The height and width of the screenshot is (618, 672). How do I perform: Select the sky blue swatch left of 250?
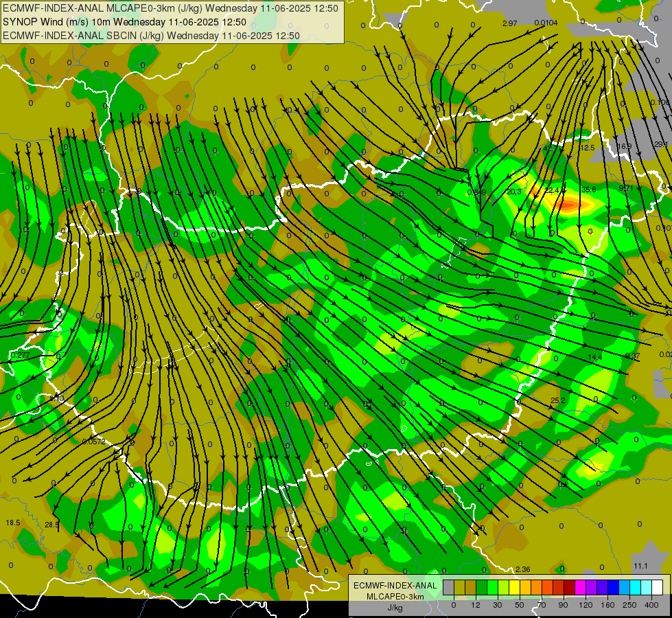coord(625,587)
